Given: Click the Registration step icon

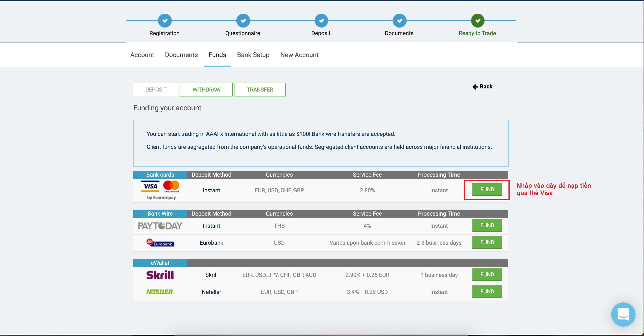Looking at the screenshot, I should 165,20.
